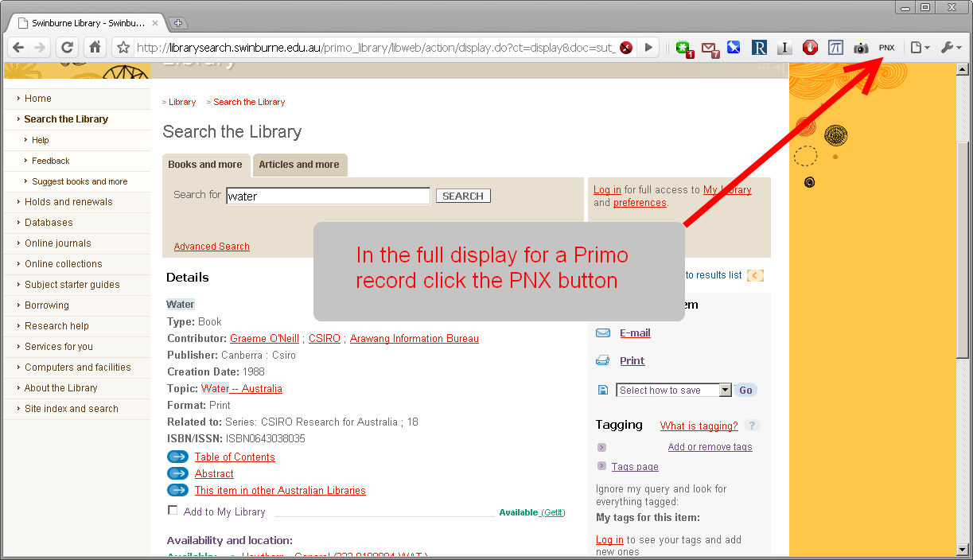Click the floppy disk save icon
973x560 pixels.
point(603,390)
